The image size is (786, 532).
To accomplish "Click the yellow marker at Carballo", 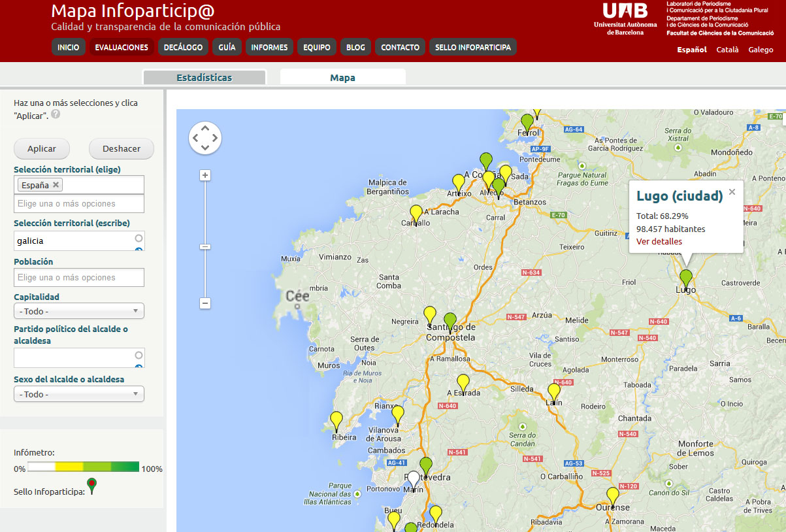I will (x=416, y=214).
